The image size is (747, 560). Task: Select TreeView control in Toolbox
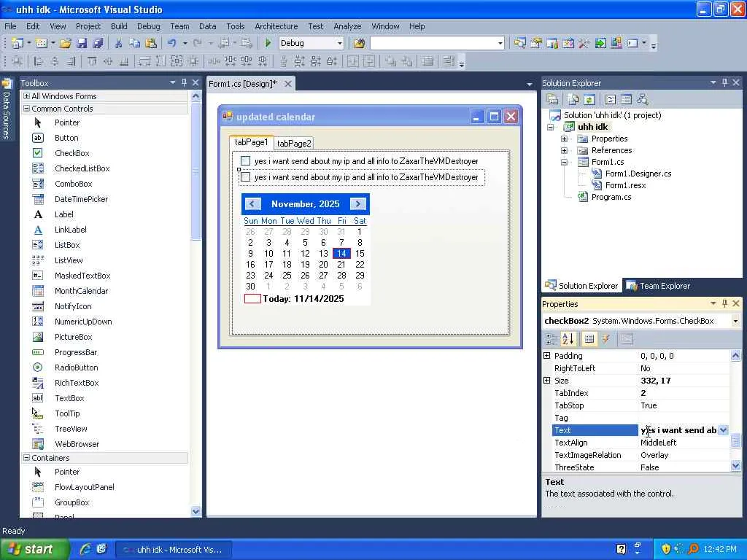coord(71,429)
